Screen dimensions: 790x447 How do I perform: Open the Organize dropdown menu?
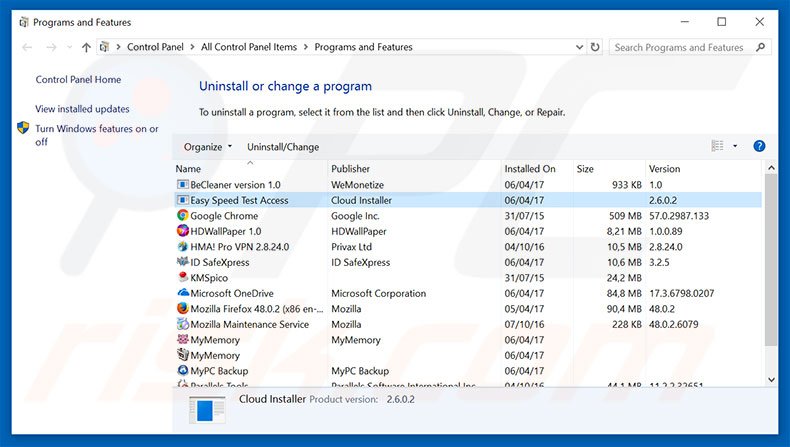[x=208, y=147]
